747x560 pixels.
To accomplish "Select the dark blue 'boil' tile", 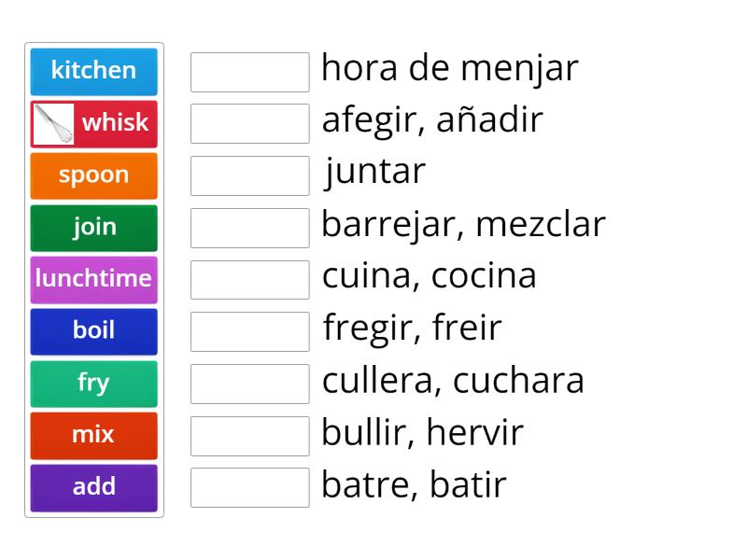I will pyautogui.click(x=93, y=331).
